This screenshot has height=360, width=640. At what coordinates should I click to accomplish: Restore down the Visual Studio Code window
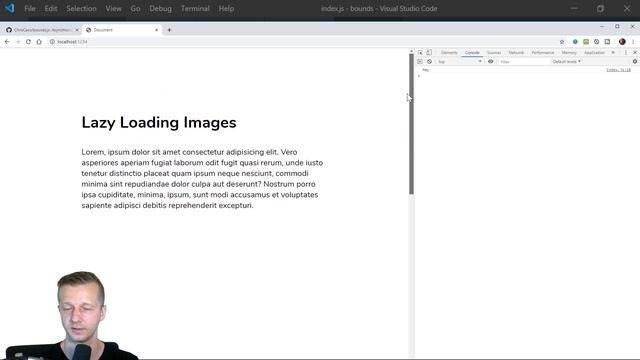tap(600, 9)
